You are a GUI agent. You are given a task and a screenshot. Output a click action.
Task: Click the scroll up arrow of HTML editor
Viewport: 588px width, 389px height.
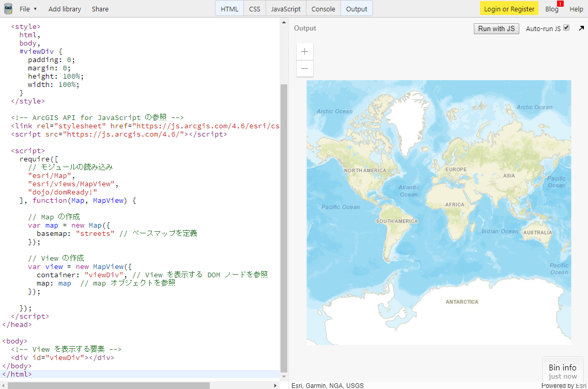click(284, 22)
